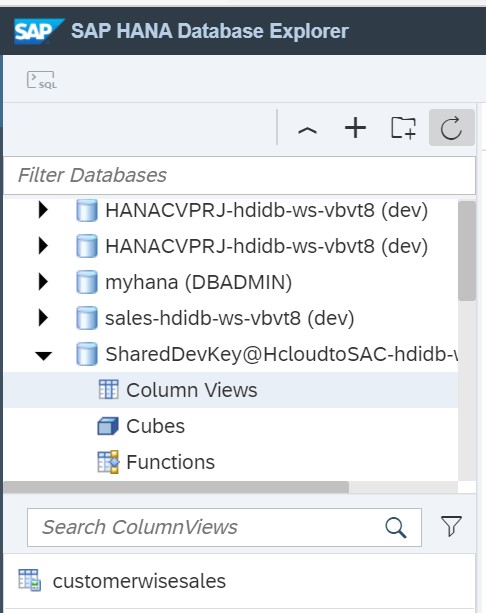Click the horizontal scrollbar under the tree

point(176,487)
